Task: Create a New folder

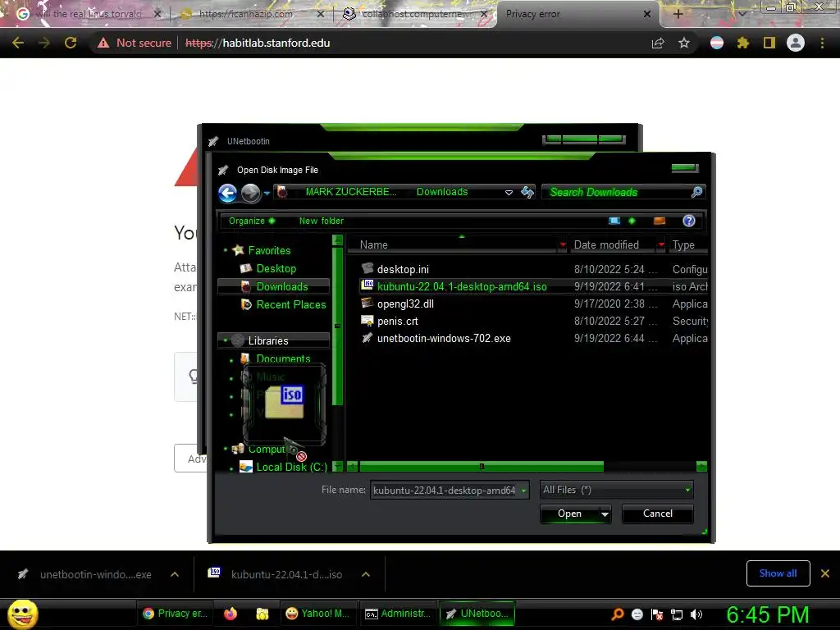Action: [322, 221]
